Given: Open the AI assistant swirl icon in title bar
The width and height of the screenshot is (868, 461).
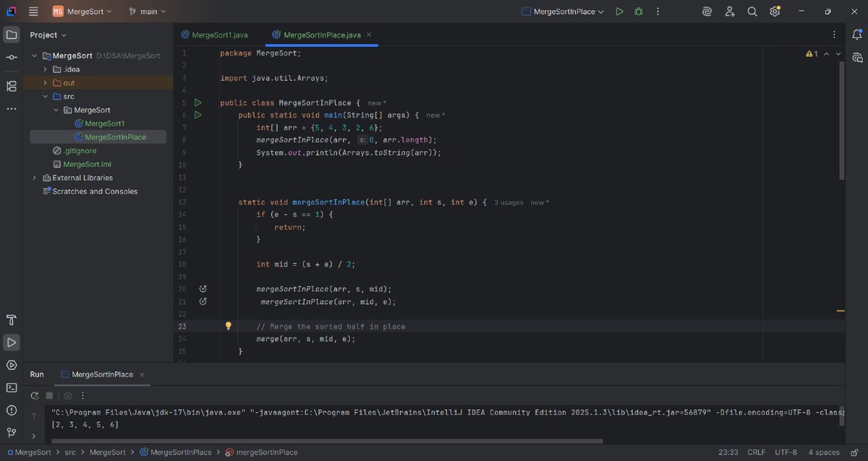Looking at the screenshot, I should (707, 12).
